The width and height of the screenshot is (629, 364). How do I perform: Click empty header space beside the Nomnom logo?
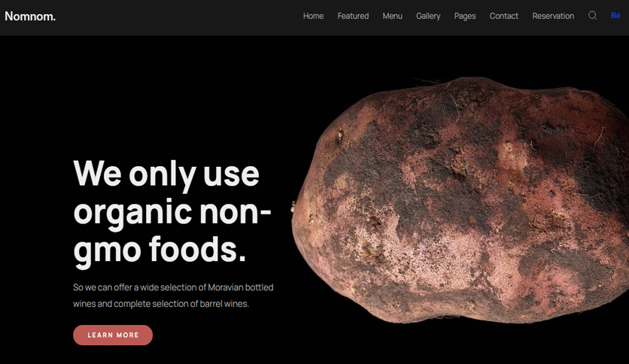pyautogui.click(x=177, y=16)
